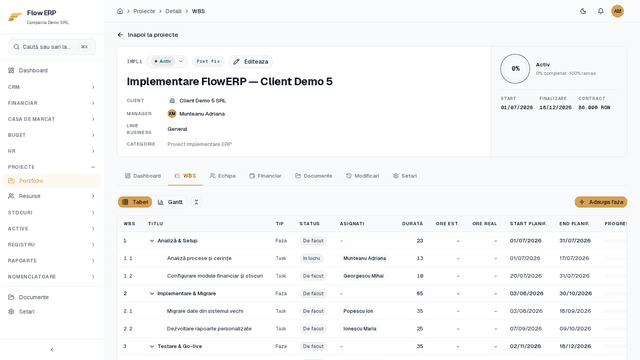Toggle dark mode moon icon
Viewport: 640px width, 360px height.
click(x=583, y=11)
